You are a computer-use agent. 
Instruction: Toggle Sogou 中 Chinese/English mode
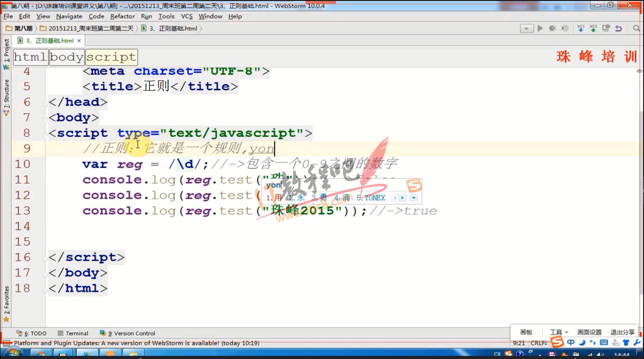(x=571, y=342)
